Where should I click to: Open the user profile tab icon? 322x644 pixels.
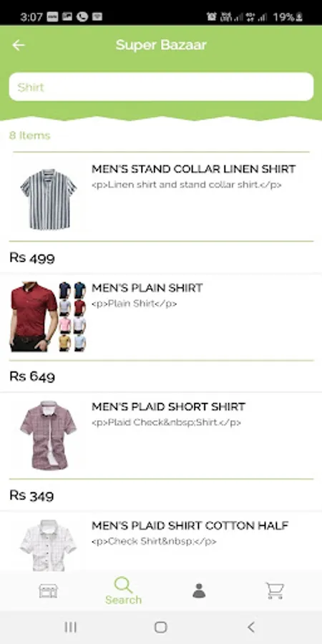(x=199, y=590)
